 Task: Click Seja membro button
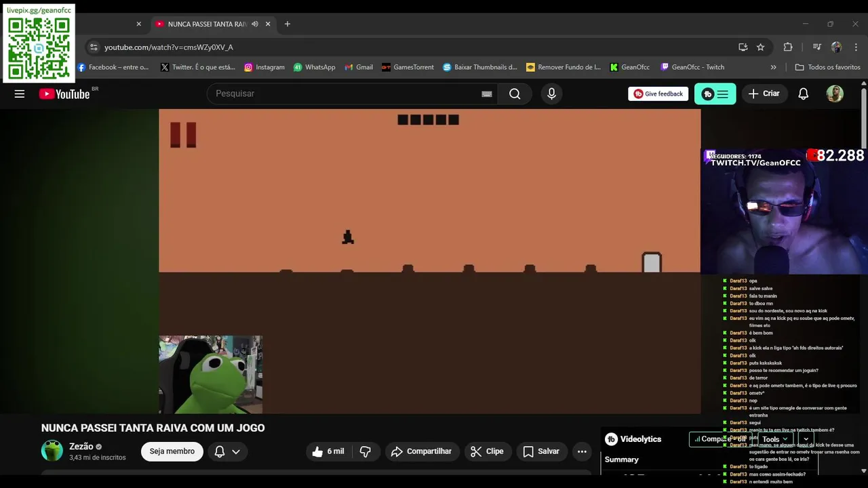coord(172,451)
